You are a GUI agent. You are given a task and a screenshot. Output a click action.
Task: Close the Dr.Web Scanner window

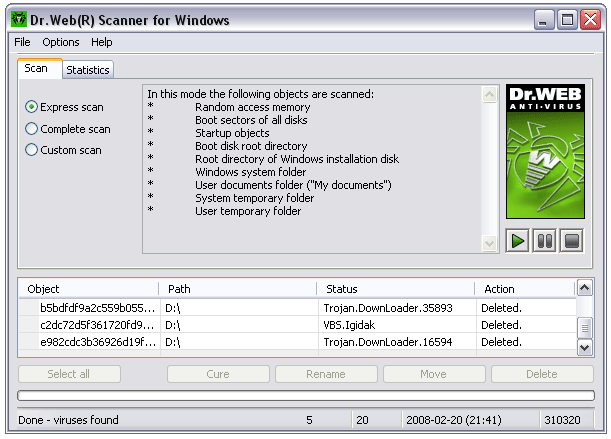coord(590,19)
